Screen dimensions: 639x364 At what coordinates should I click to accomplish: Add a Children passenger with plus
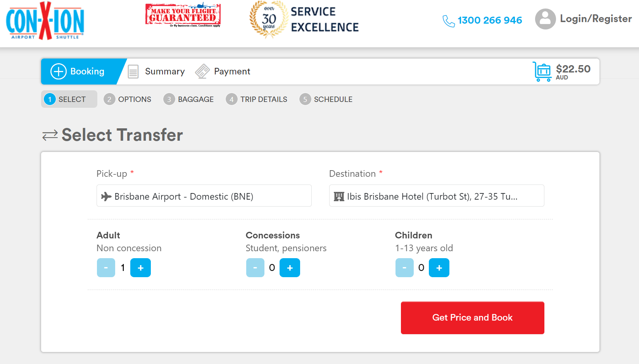[x=439, y=268]
